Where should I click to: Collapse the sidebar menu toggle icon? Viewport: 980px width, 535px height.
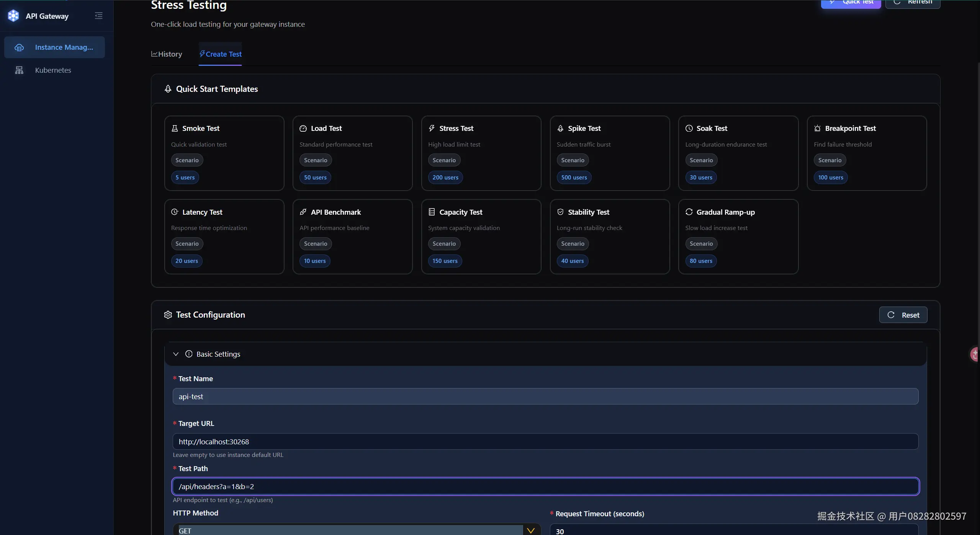click(99, 16)
